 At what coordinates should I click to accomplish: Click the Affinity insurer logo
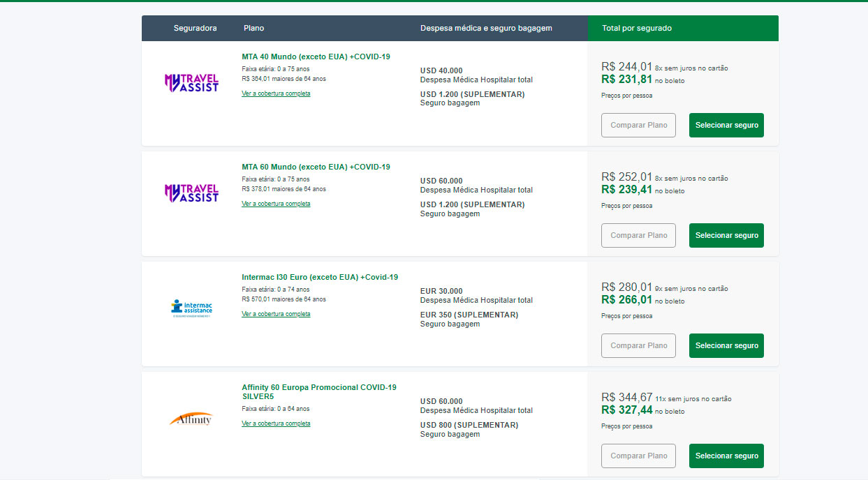(x=191, y=419)
